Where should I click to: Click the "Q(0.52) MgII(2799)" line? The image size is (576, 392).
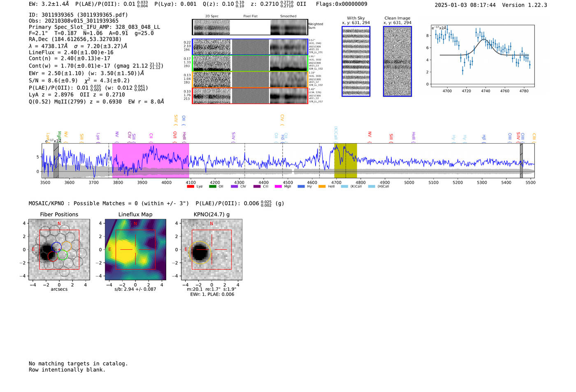coord(96,102)
